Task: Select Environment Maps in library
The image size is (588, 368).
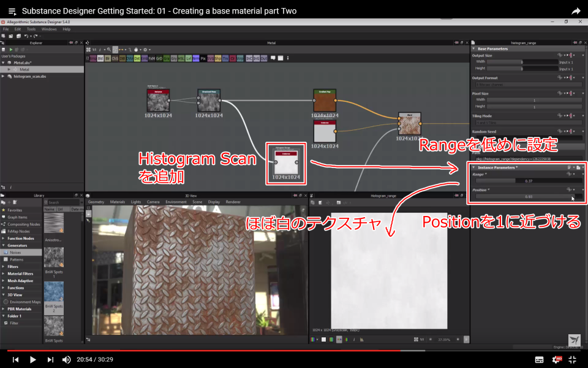Action: click(x=25, y=302)
